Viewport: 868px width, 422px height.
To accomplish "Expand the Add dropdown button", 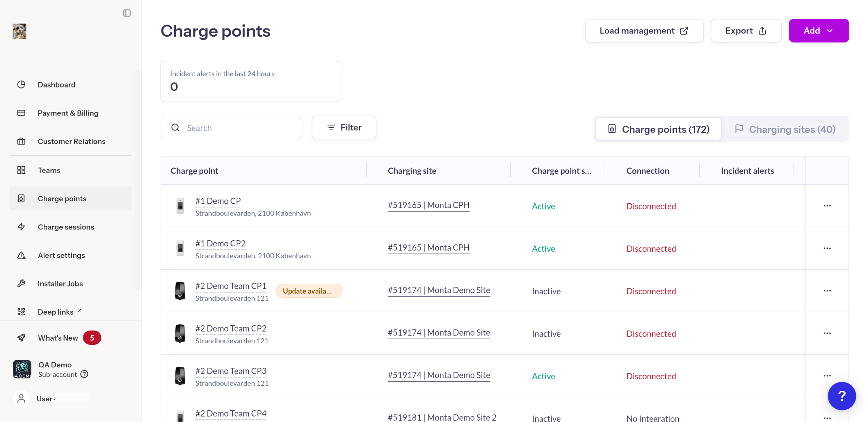I will [x=818, y=31].
